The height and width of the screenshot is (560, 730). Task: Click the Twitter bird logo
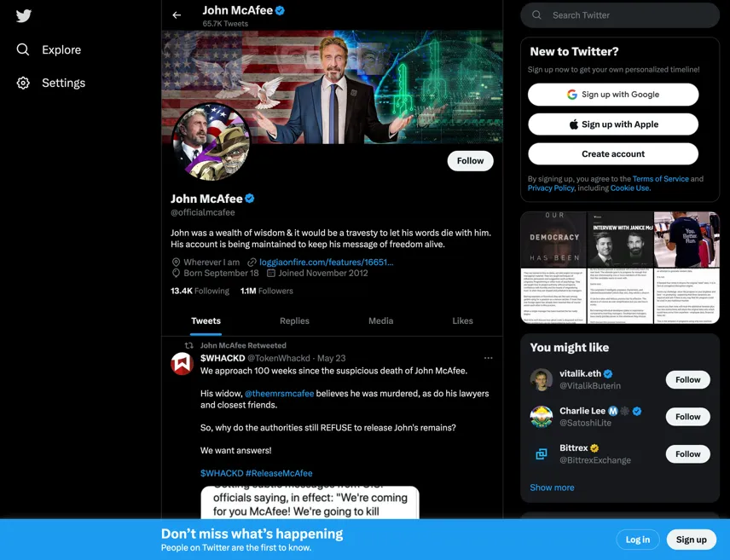[x=23, y=16]
